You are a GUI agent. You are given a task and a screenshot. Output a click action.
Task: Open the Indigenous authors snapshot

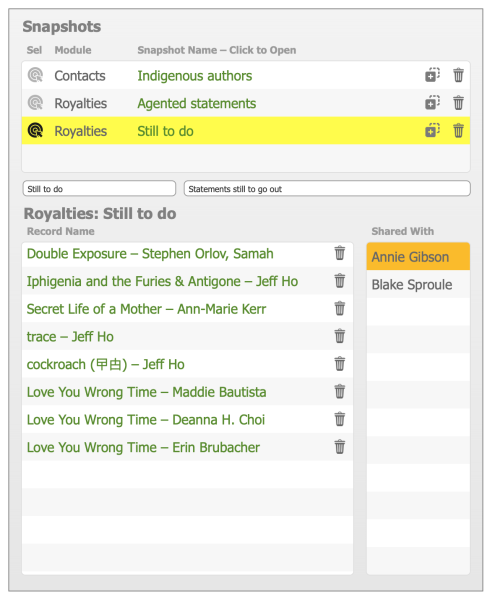tap(194, 76)
